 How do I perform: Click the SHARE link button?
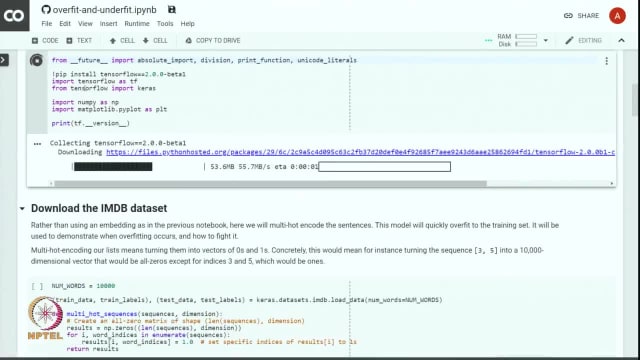[582, 16]
